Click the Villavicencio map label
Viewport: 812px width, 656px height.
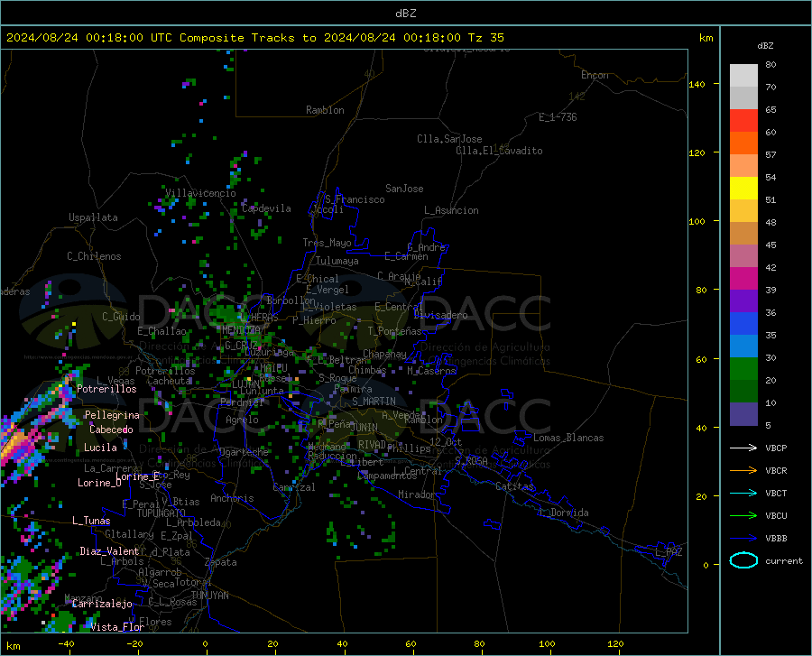200,193
